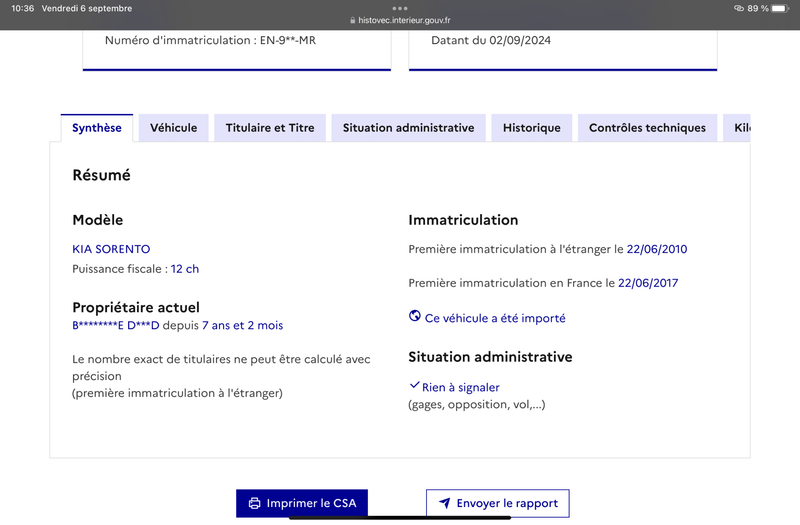Click the 10:36 clock in status bar

[22, 8]
